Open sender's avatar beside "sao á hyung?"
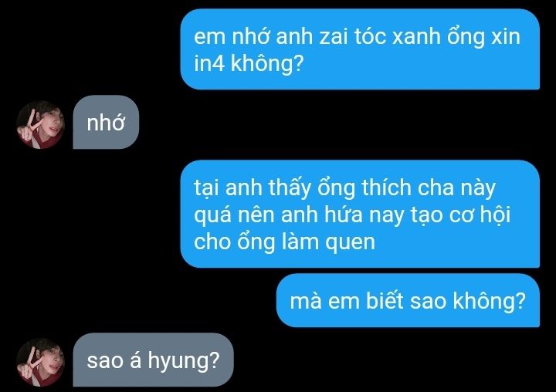 pos(40,362)
